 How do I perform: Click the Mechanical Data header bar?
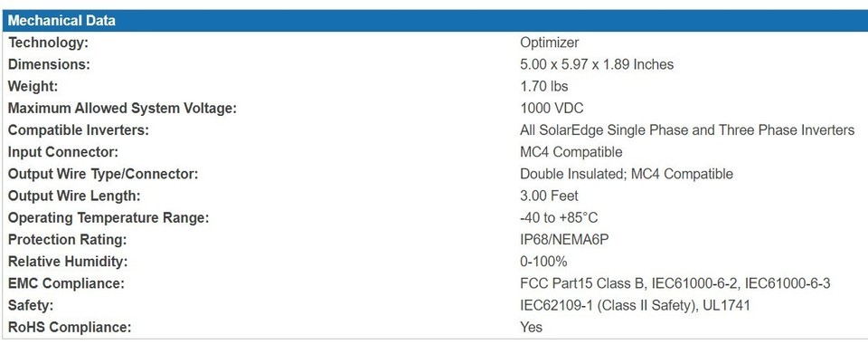(435, 21)
